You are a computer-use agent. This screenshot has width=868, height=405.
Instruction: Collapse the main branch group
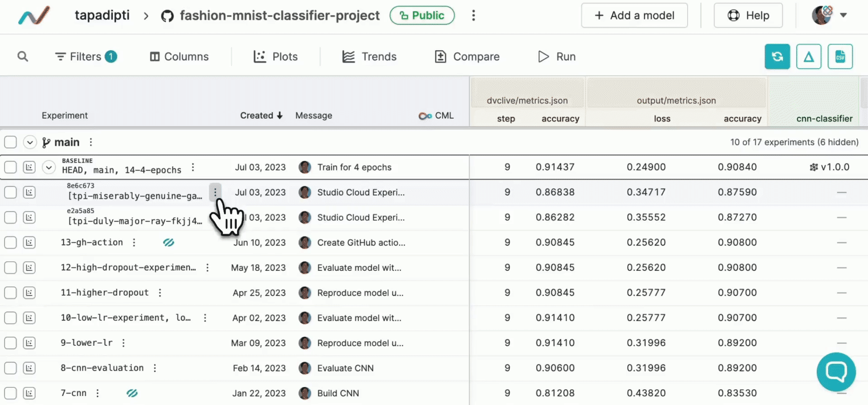(x=30, y=142)
